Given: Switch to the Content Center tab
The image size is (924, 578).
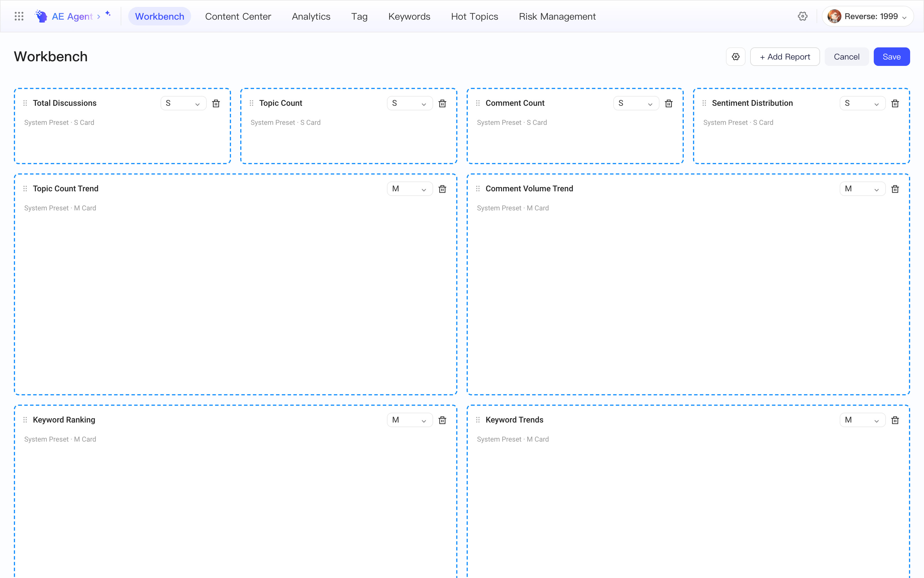Looking at the screenshot, I should (238, 16).
